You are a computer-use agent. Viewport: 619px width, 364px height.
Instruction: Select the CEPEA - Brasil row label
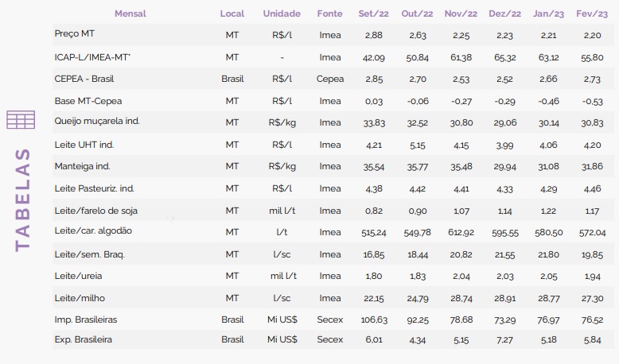coord(84,79)
